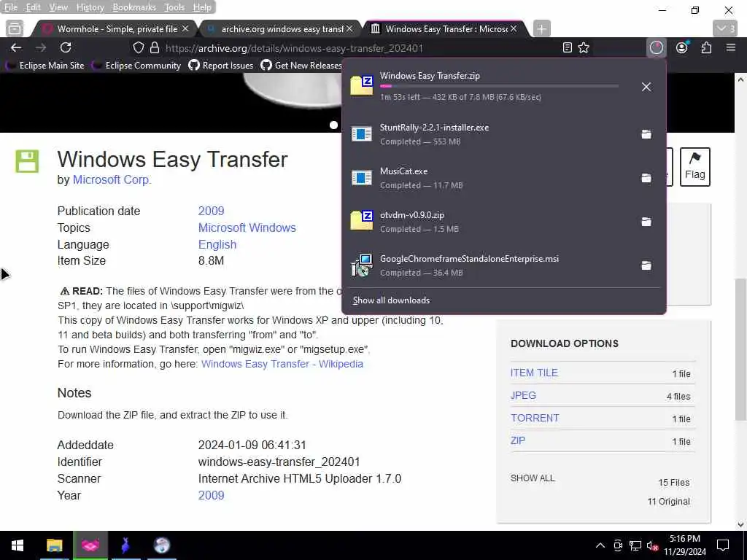The width and height of the screenshot is (747, 560).
Task: Show MusiCat.exe in folder
Action: click(x=646, y=178)
